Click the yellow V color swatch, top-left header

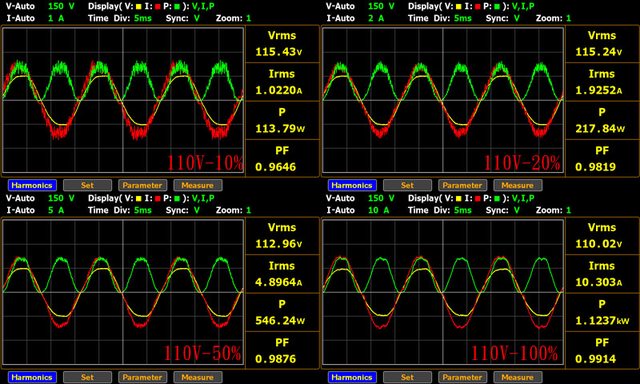[x=138, y=7]
